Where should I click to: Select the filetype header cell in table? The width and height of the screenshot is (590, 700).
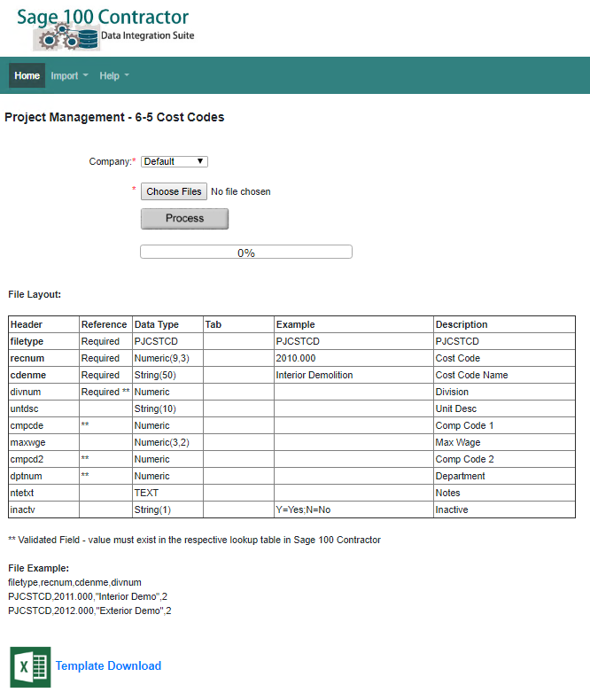pyautogui.click(x=27, y=341)
